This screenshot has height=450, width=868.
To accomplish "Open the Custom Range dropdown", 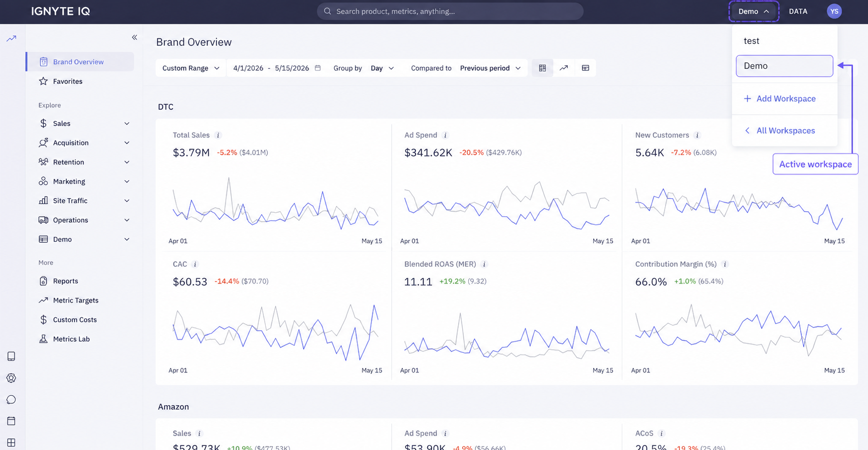I will pos(191,68).
